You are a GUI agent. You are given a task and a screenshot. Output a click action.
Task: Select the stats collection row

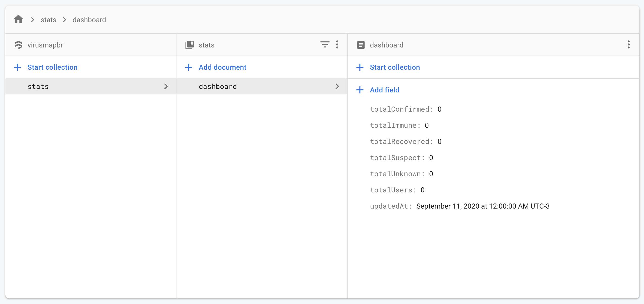click(x=91, y=86)
